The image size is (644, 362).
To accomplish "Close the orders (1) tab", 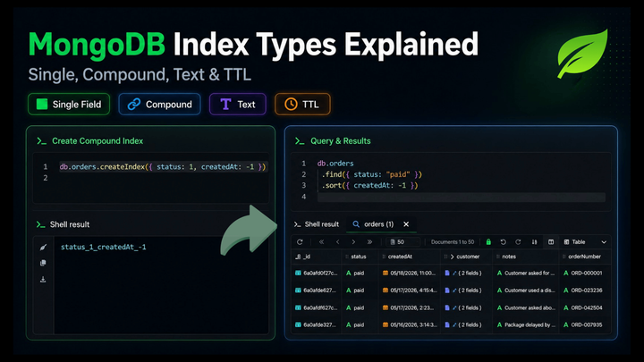I will pyautogui.click(x=406, y=224).
